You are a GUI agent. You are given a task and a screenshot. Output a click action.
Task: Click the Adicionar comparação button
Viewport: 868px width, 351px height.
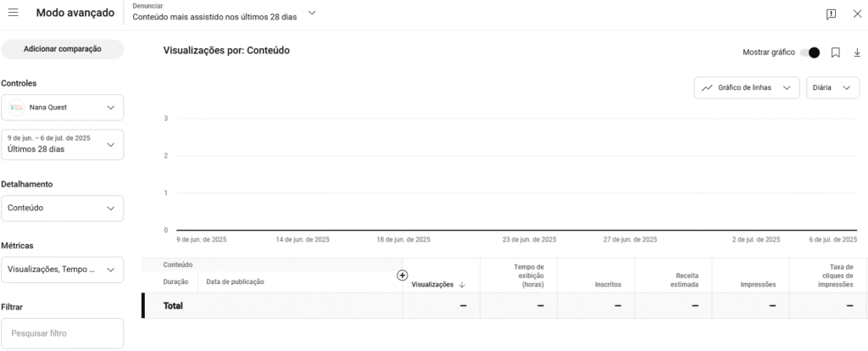[x=63, y=49]
